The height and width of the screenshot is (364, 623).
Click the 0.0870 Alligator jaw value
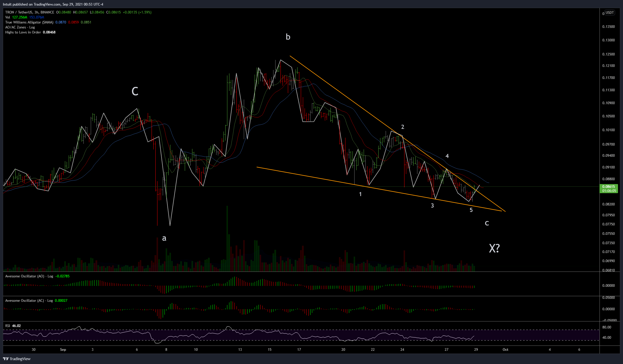click(x=61, y=22)
